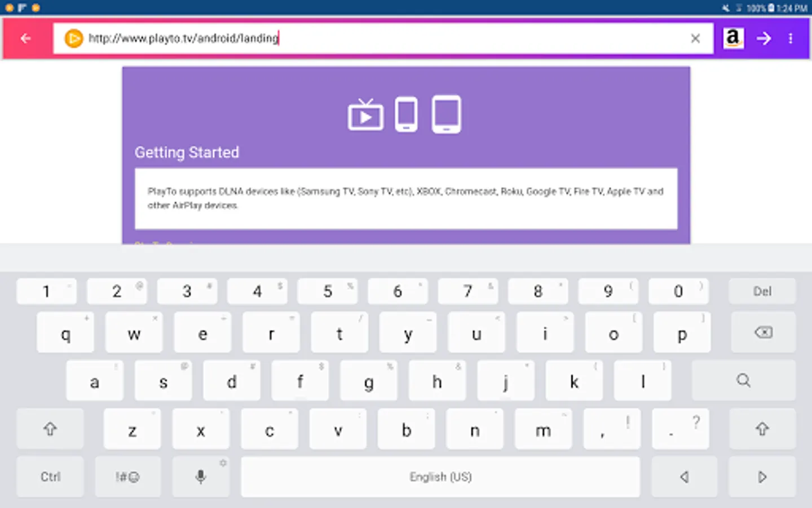Tap the o key
Image resolution: width=812 pixels, height=508 pixels.
[x=614, y=332]
